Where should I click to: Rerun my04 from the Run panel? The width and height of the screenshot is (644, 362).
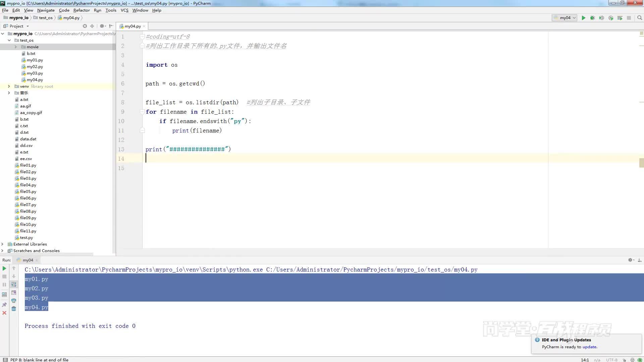coord(4,268)
